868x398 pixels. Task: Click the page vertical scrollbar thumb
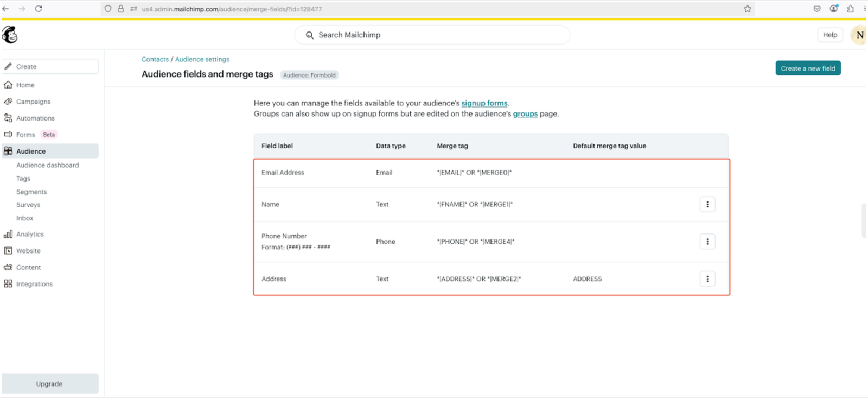[x=864, y=221]
